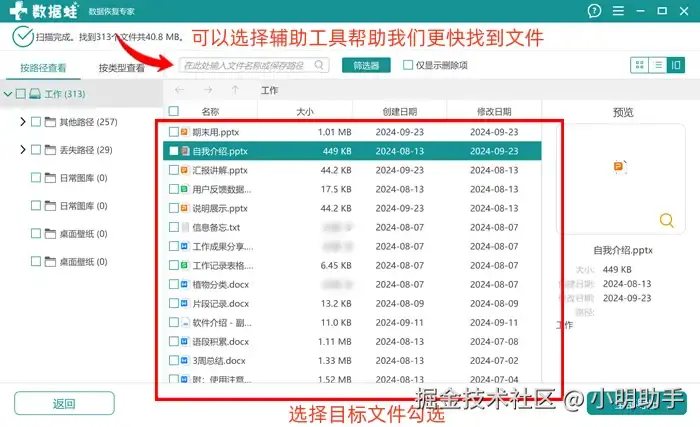Tick the 工作 (313) root checkbox
This screenshot has height=427, width=700.
pyautogui.click(x=21, y=94)
